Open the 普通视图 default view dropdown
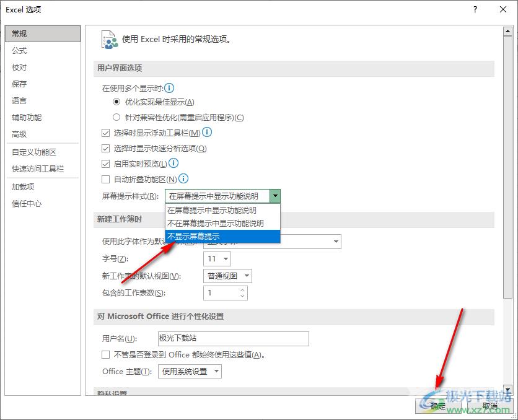The width and height of the screenshot is (518, 420). (247, 276)
